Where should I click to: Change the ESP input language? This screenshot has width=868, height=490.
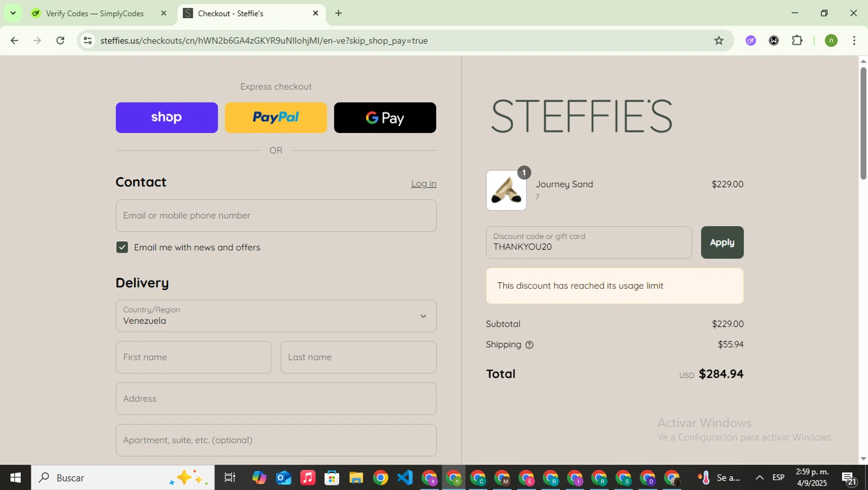point(778,478)
